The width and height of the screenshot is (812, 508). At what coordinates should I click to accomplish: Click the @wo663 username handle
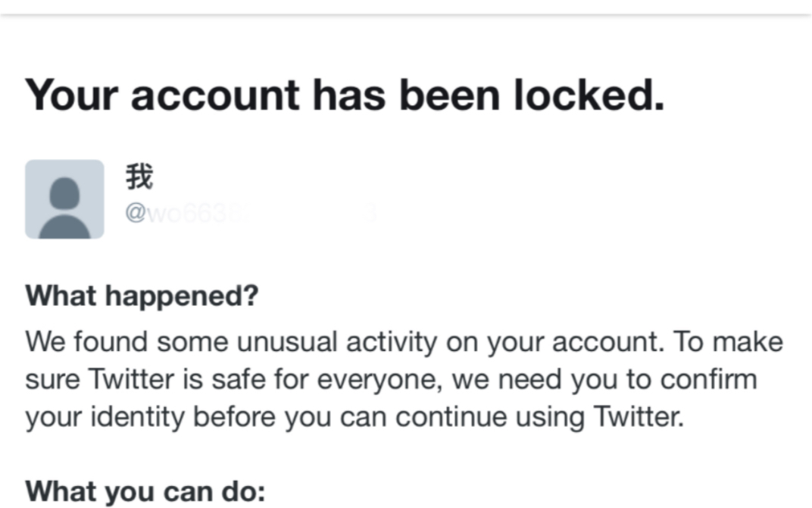[251, 212]
